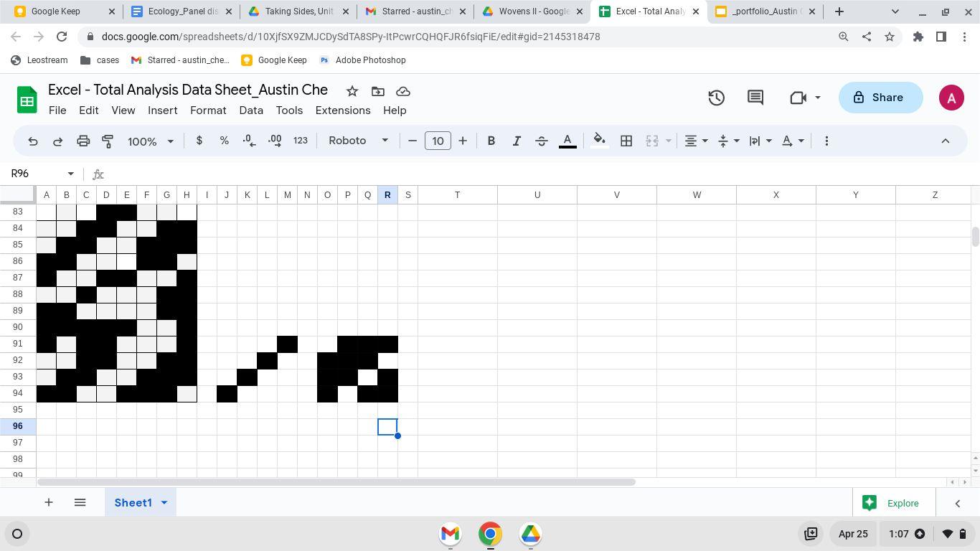Print the spreadsheet with printer icon
Screen dimensions: 980x551
click(83, 141)
